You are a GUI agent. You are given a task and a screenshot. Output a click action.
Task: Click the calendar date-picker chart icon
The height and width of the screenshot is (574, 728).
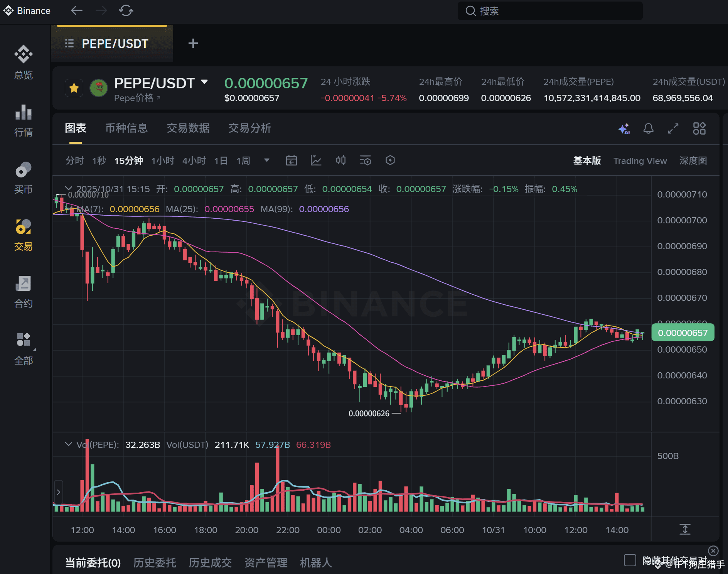292,160
